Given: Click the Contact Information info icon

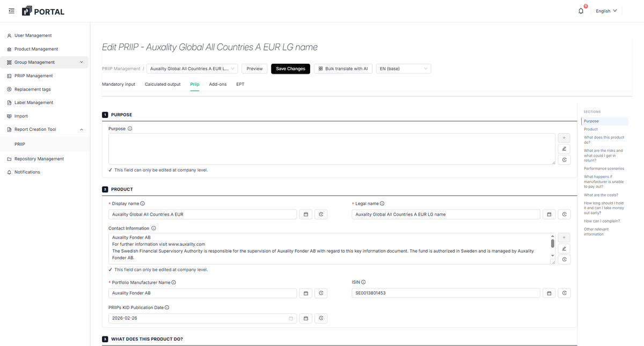Looking at the screenshot, I should [x=153, y=228].
